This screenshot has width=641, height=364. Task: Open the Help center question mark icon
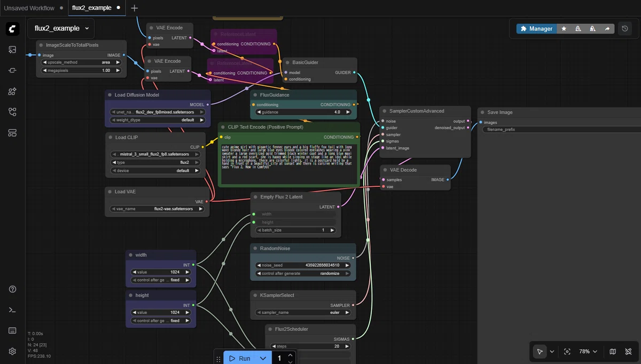[12, 289]
